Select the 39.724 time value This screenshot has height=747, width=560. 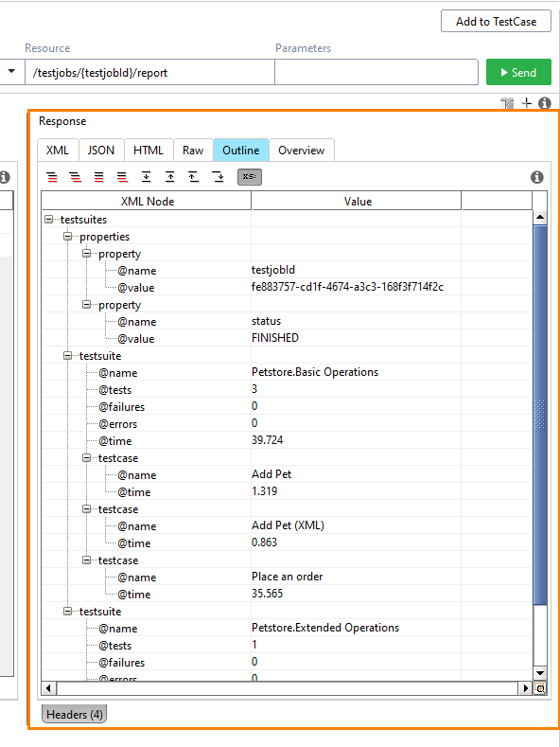click(267, 439)
